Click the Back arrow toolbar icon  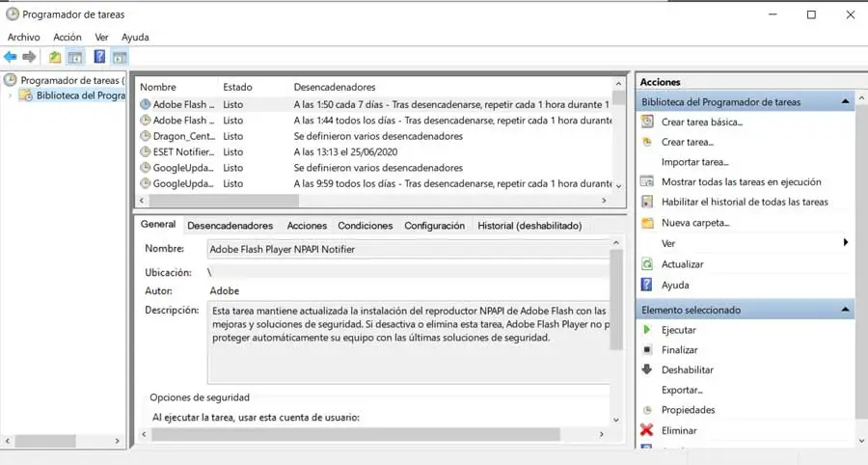[x=10, y=57]
